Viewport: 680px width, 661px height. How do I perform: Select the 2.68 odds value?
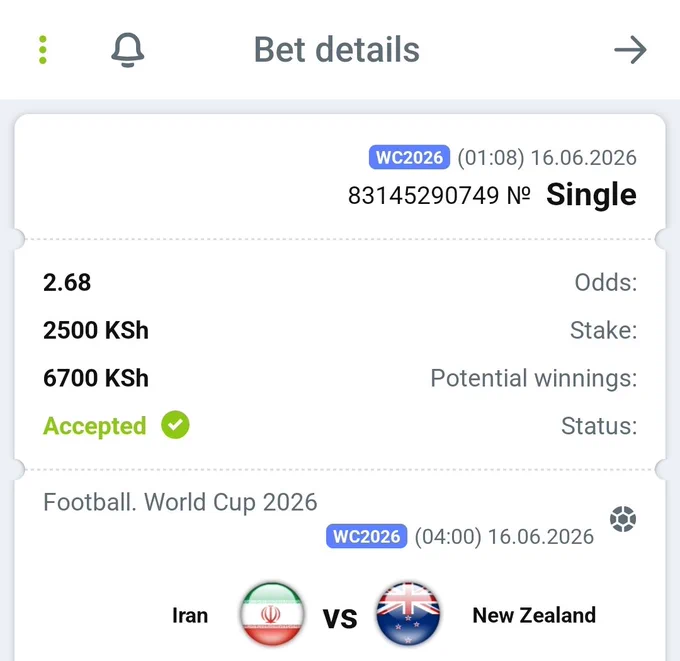point(67,282)
